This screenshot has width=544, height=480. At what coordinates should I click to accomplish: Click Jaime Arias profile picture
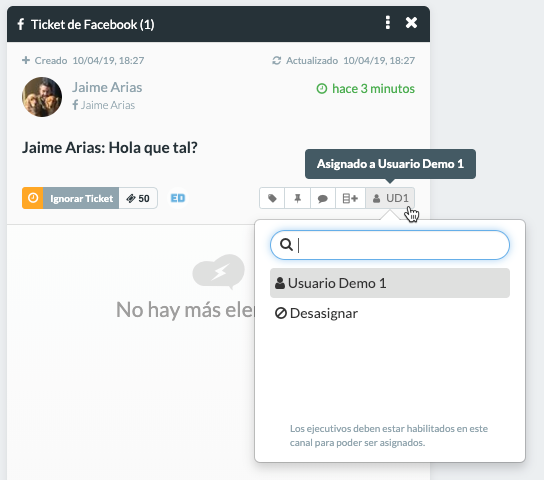click(x=42, y=97)
